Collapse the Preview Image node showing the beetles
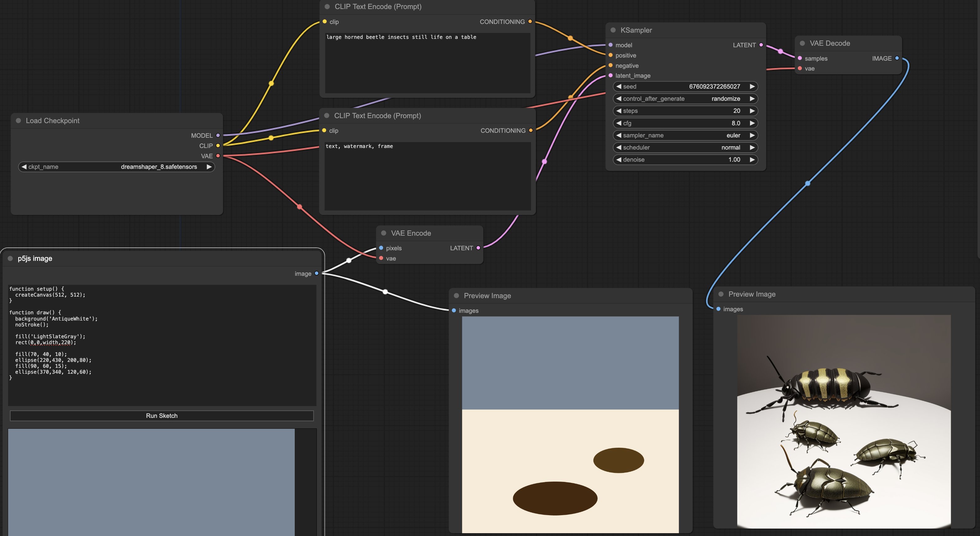 [x=721, y=294]
